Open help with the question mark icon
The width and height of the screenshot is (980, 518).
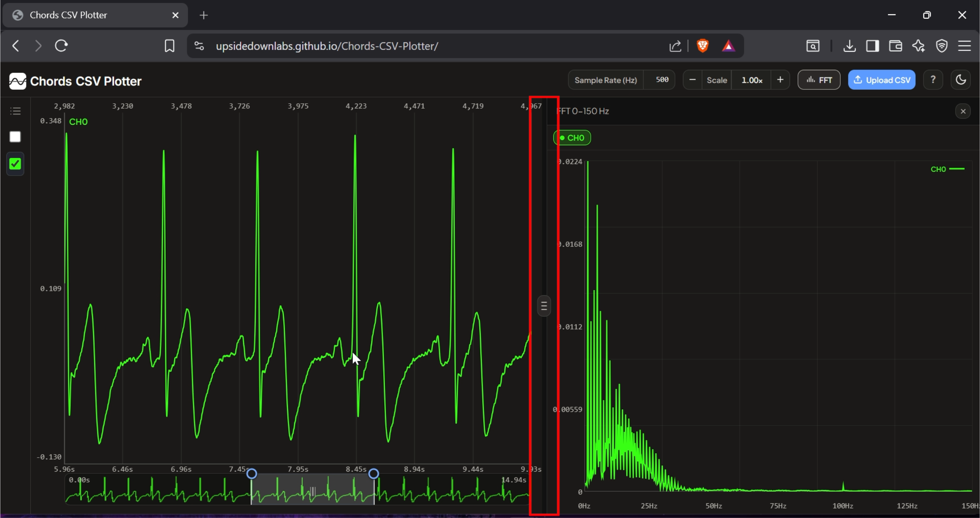tap(933, 80)
